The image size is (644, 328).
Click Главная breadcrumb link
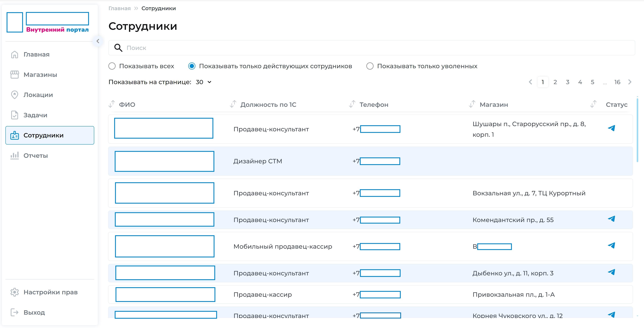pyautogui.click(x=119, y=8)
